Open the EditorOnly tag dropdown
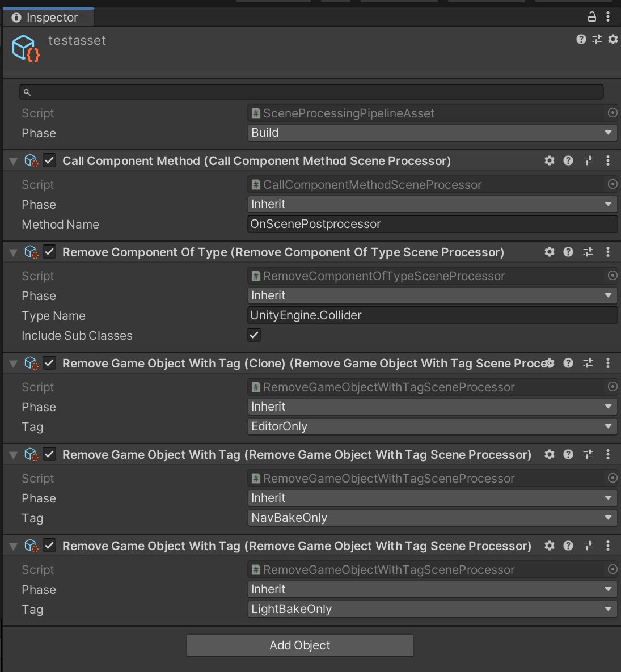Image resolution: width=621 pixels, height=672 pixels. [432, 426]
